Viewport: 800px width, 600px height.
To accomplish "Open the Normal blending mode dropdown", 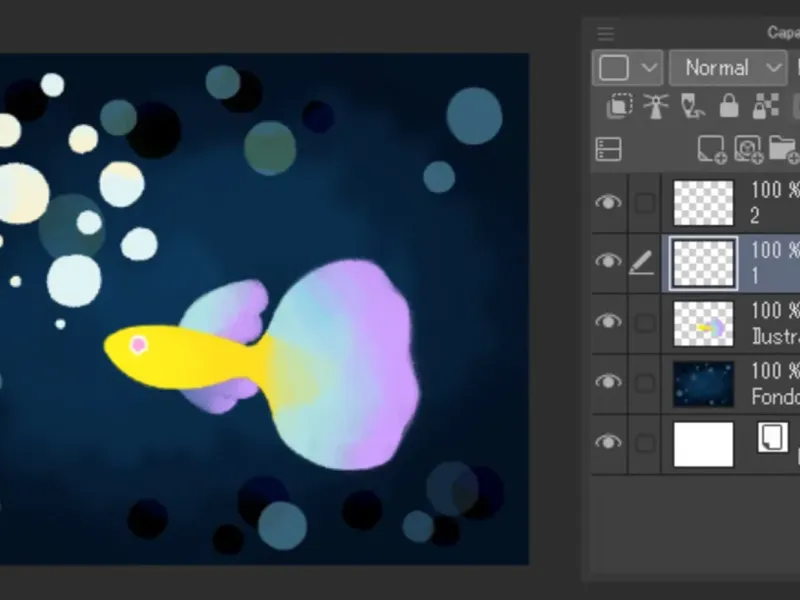I will [x=728, y=67].
